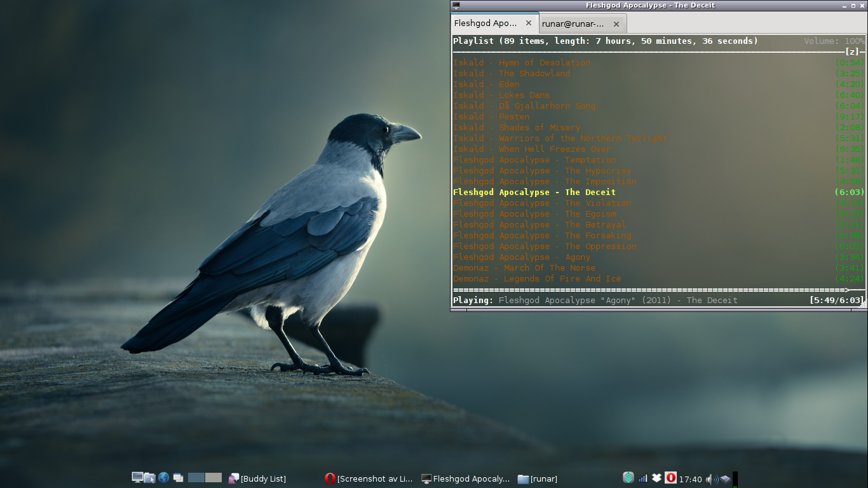Click the green level meter at panel end
Image resolution: width=868 pixels, height=488 pixels.
click(x=735, y=479)
